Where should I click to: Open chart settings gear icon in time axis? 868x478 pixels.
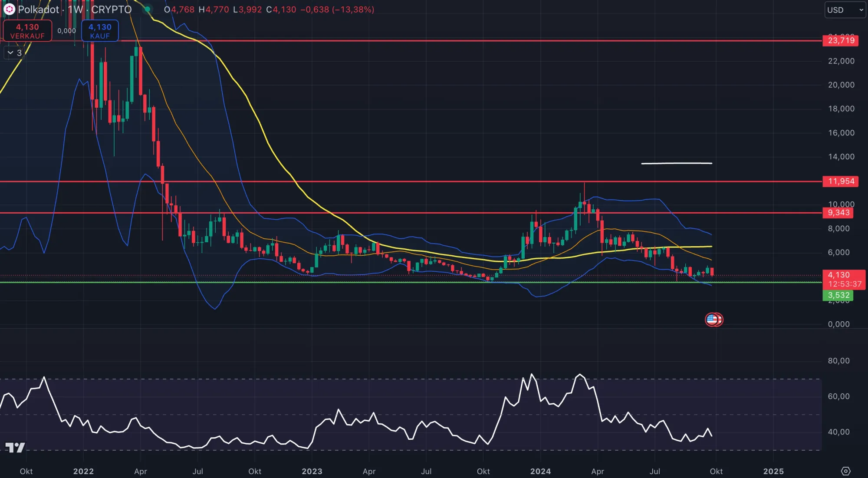click(x=845, y=471)
